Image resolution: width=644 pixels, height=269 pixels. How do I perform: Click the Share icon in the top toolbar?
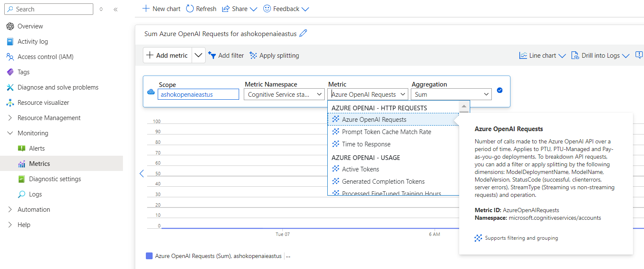226,8
